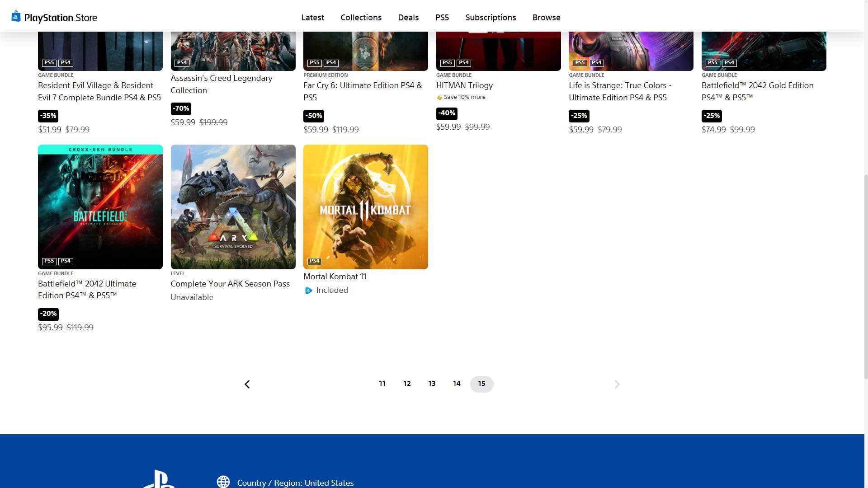
Task: Open the Subscriptions navigation item
Action: click(x=491, y=17)
